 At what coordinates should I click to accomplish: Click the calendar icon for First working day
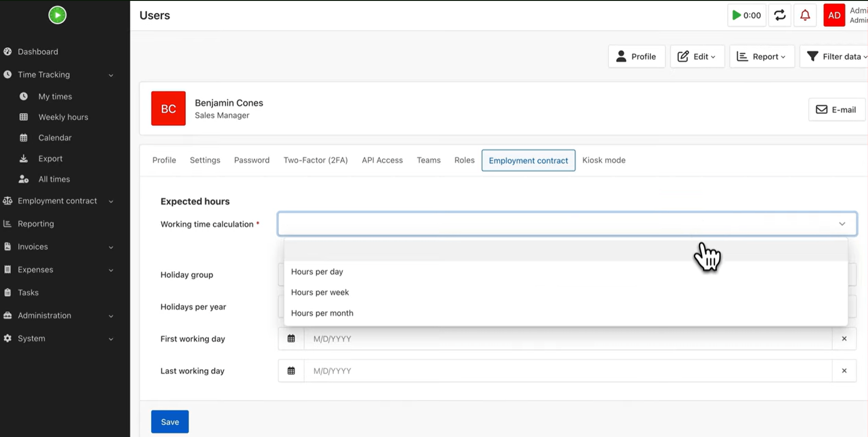coord(291,339)
